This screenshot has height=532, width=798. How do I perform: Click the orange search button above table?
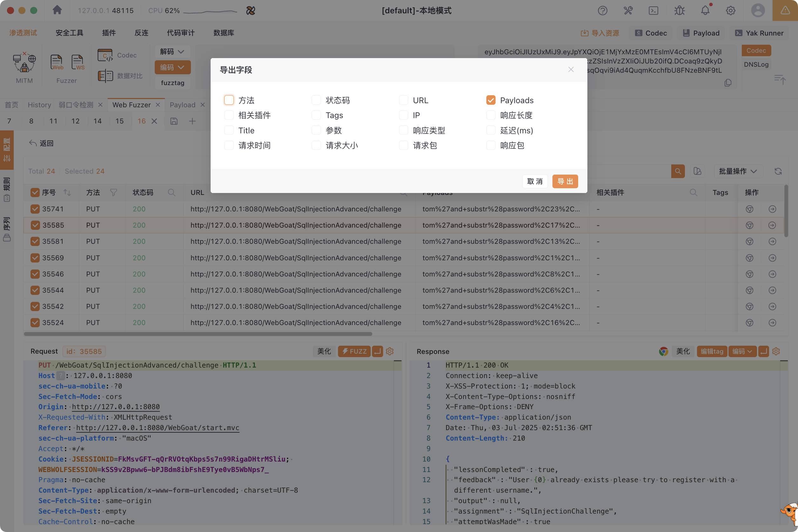coord(678,171)
